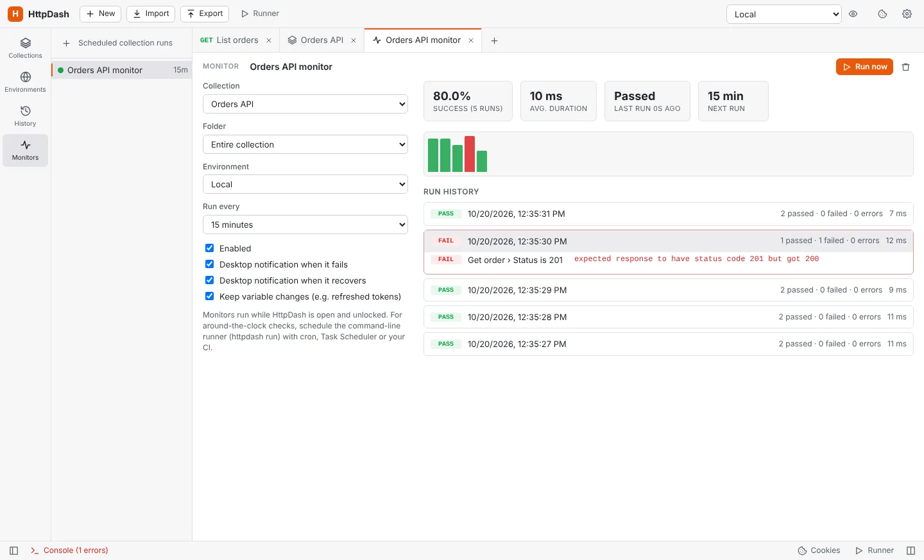
Task: Click the environment quick-look eye icon
Action: [x=853, y=14]
